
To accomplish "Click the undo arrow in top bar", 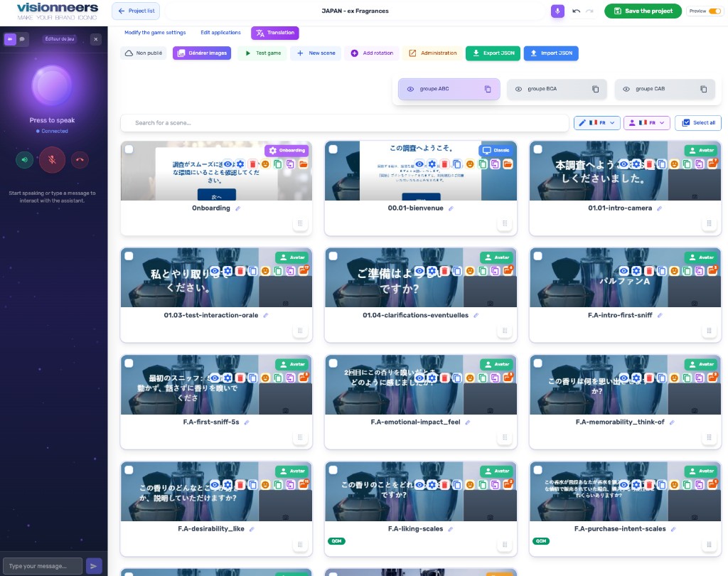I will pyautogui.click(x=576, y=11).
